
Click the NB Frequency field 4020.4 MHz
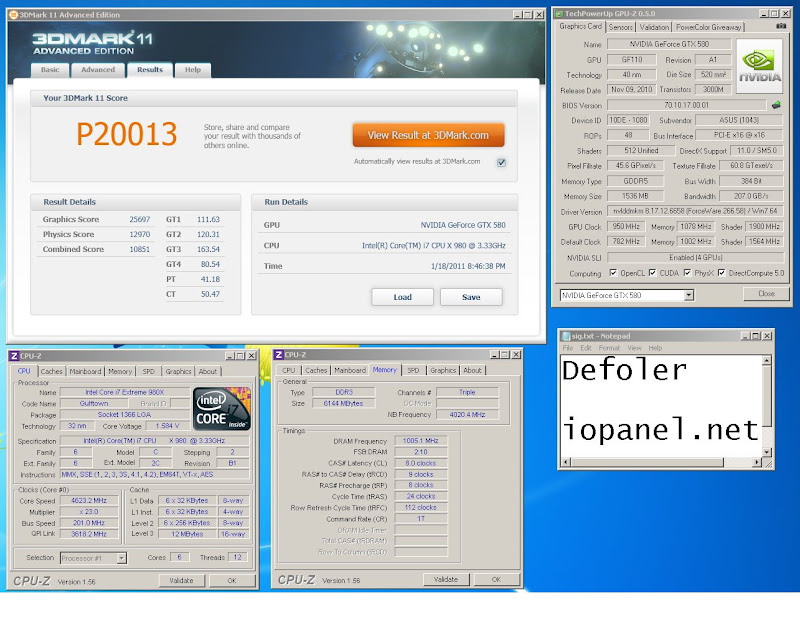[467, 415]
